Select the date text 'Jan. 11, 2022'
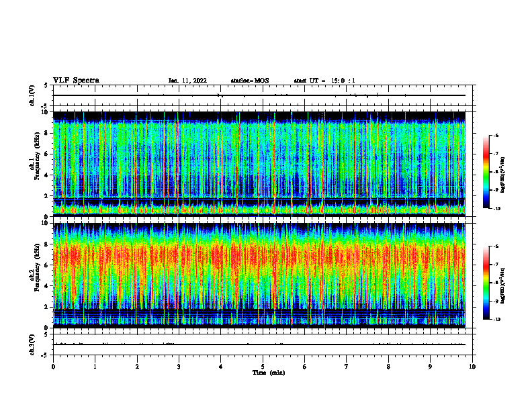This screenshot has height=411, width=532. point(187,81)
